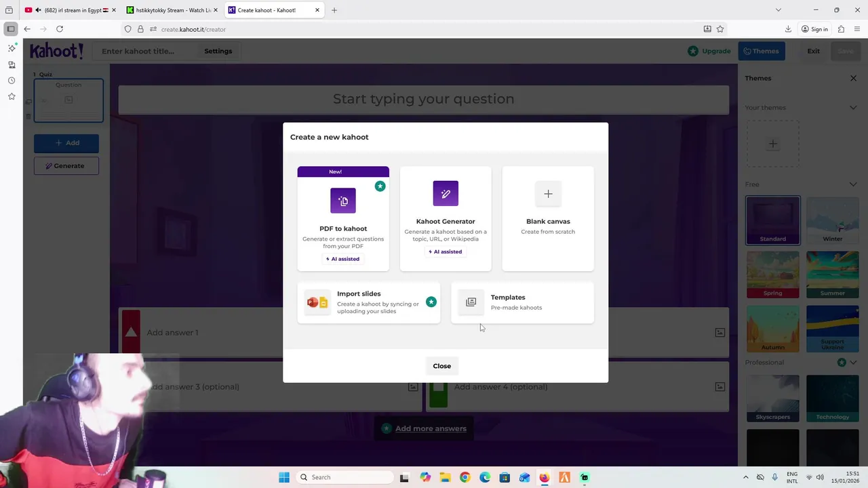868x488 pixels.
Task: Open Microsoft Edge from taskbar
Action: click(485, 477)
